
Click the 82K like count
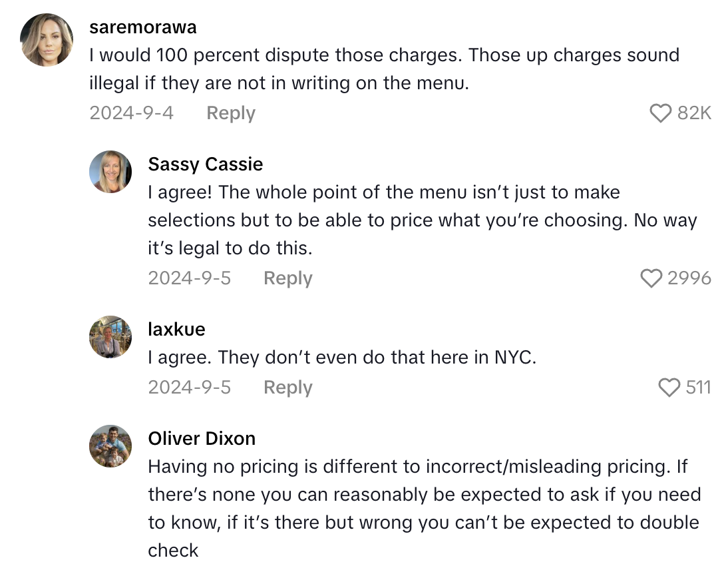click(693, 113)
